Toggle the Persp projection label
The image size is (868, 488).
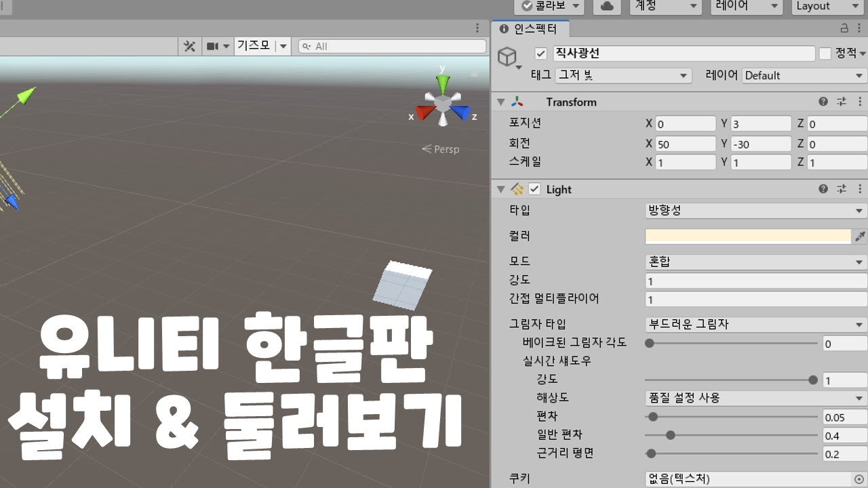440,149
